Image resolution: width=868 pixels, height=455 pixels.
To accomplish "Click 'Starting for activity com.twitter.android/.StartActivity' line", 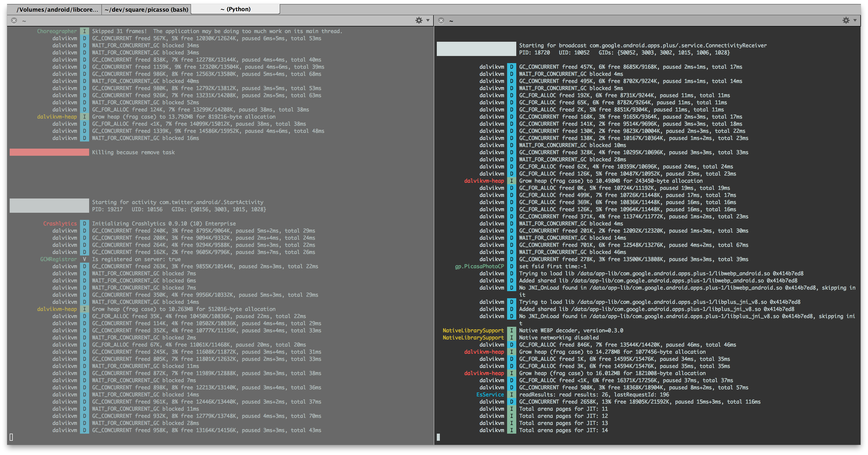I will pyautogui.click(x=178, y=202).
